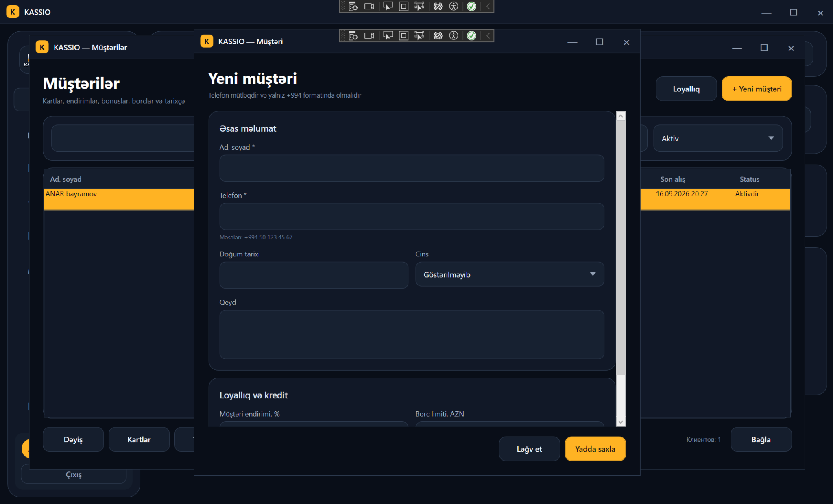Viewport: 833px width, 504px height.
Task: Click Hot Reload braces icon in main KASSIO toolbar
Action: pyautogui.click(x=438, y=7)
